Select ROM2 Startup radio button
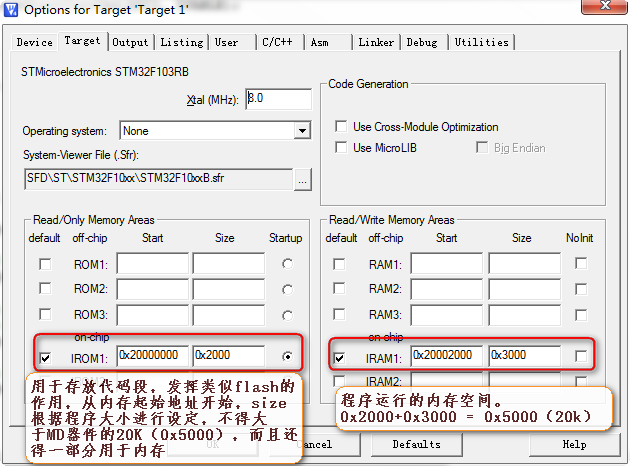 pos(287,290)
